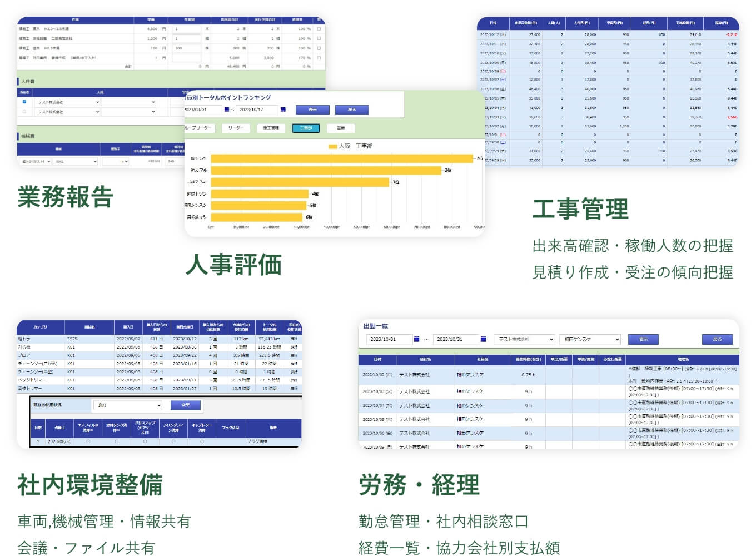Open the テスト株式会社 dropdown in attendance filter
Viewport: 756px width, 556px height.
click(x=525, y=339)
